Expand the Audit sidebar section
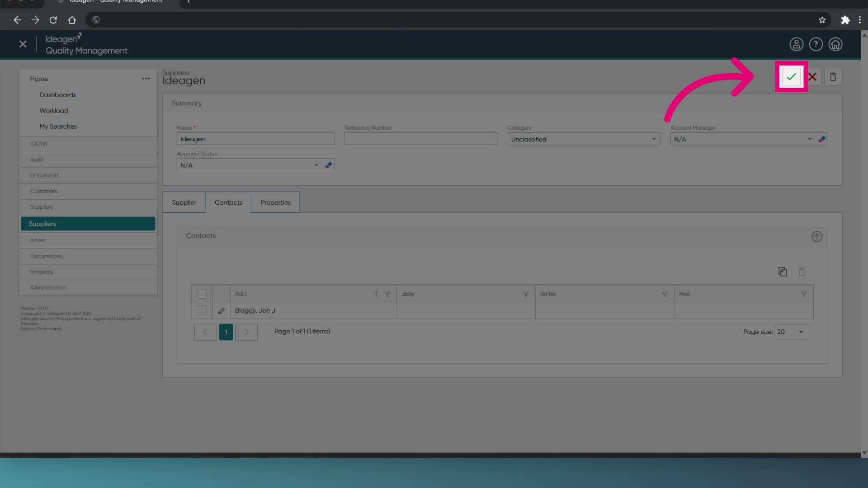This screenshot has height=488, width=868. [x=88, y=160]
